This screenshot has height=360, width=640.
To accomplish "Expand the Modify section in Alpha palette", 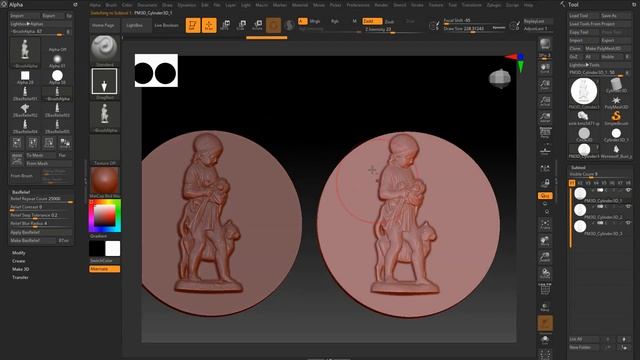I will tap(19, 253).
